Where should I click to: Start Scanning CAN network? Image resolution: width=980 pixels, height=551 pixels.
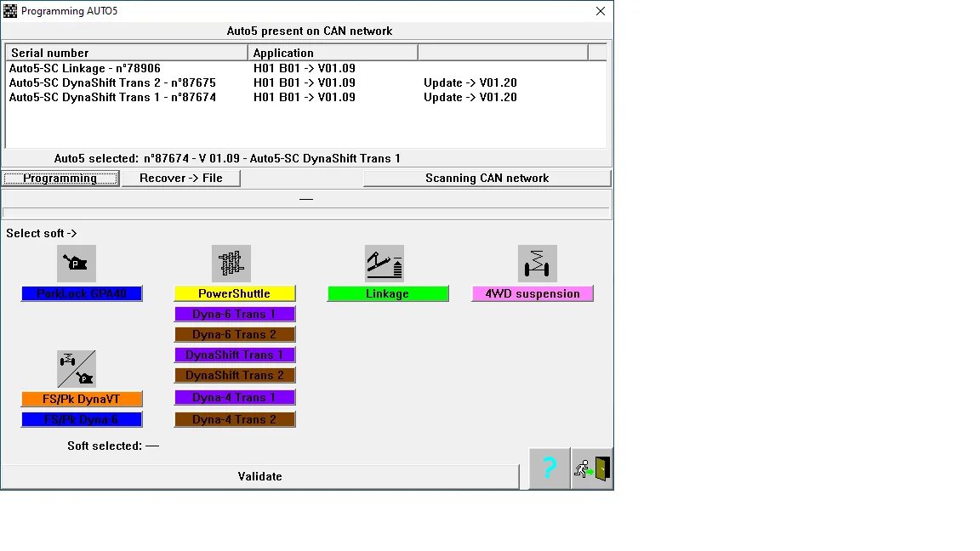click(487, 178)
